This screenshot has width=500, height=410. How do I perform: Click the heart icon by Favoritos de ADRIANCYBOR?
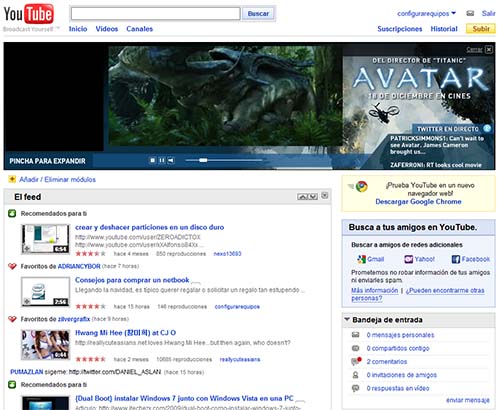[x=12, y=266]
